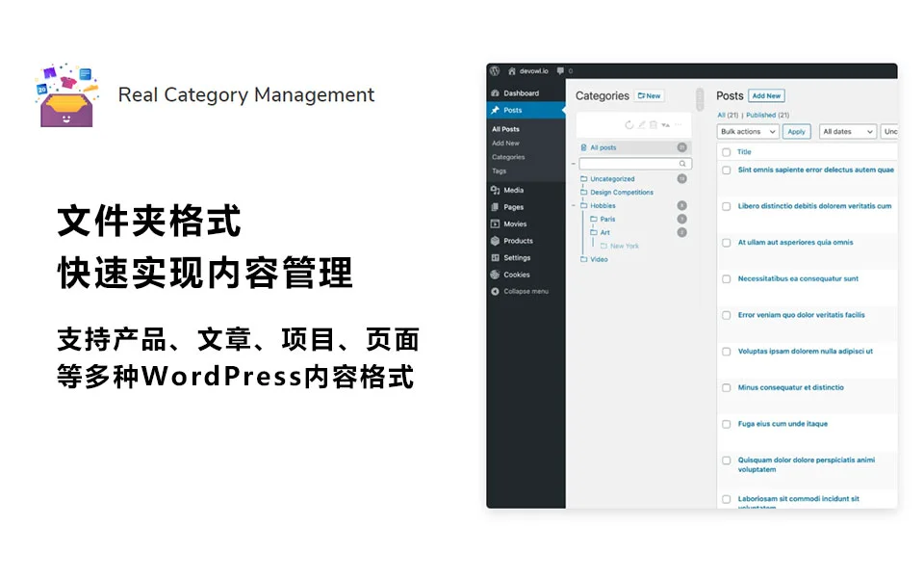Click the home icon beside devowl.io
924x578 pixels.
[x=511, y=70]
